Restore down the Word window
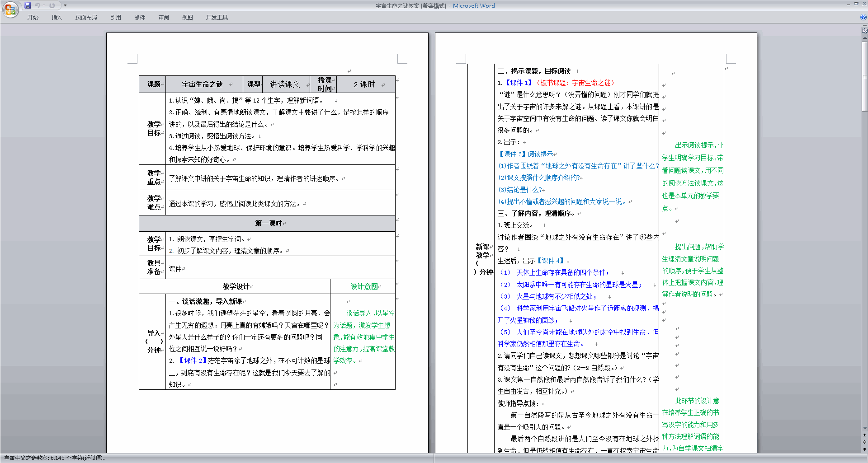Screen dimensions: 868x463 [856, 4]
